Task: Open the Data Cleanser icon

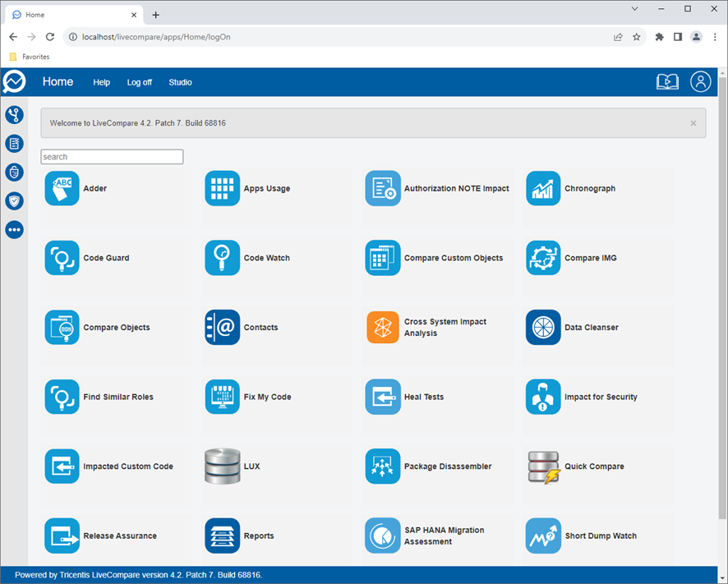Action: point(543,327)
